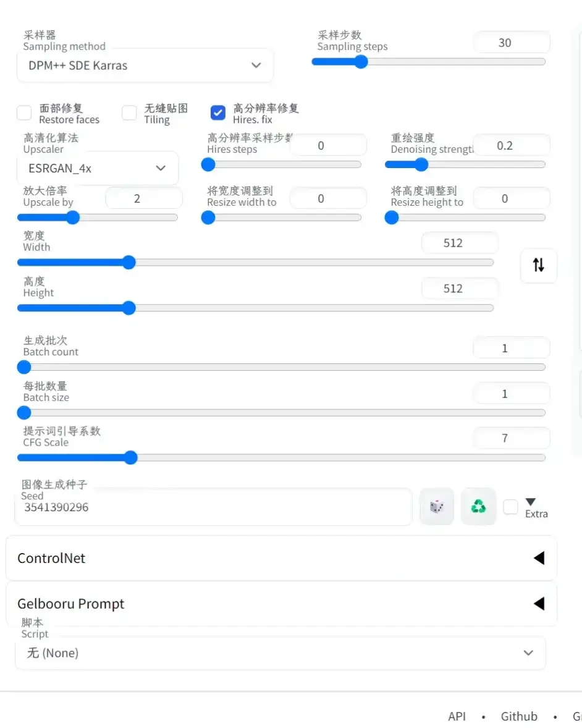
Task: Open the ESRGAN_4x upscaler dropdown
Action: tap(98, 168)
